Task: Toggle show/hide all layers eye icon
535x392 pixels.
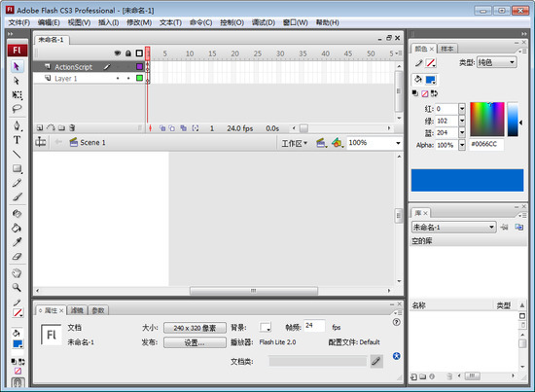Action: [x=118, y=53]
